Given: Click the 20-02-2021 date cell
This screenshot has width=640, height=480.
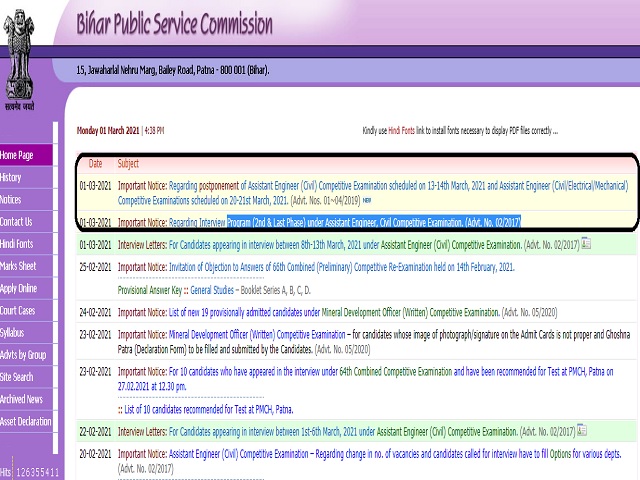Looking at the screenshot, I should pos(95,454).
